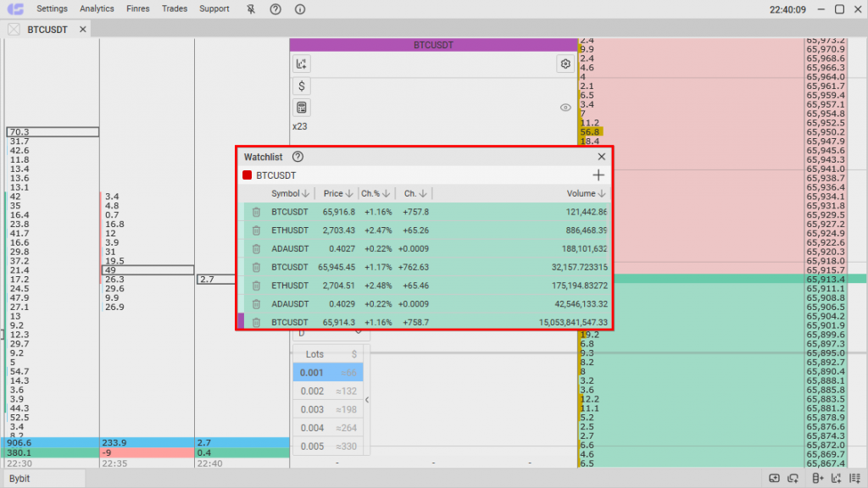Click the dollar sign icon in the order panel
The width and height of the screenshot is (868, 488).
coord(302,86)
